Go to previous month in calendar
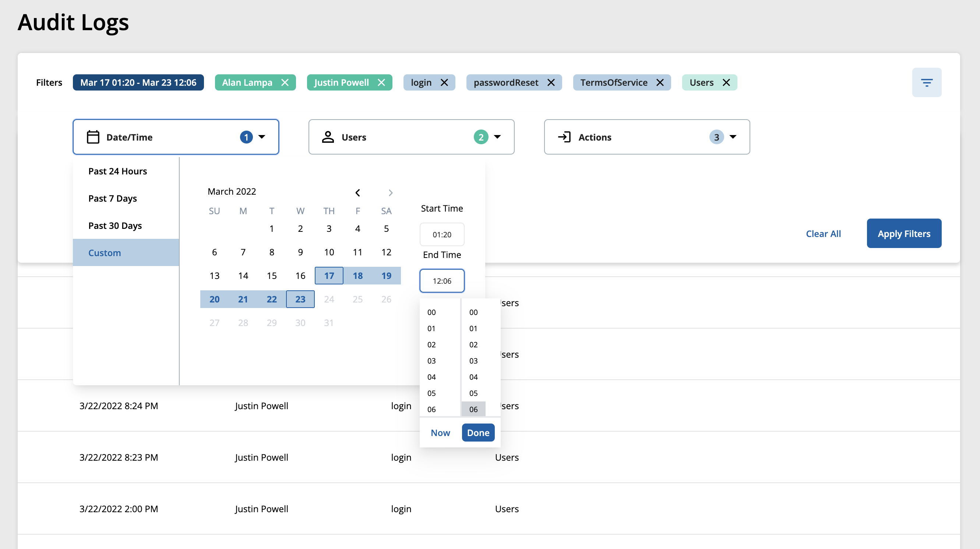 [x=357, y=193]
